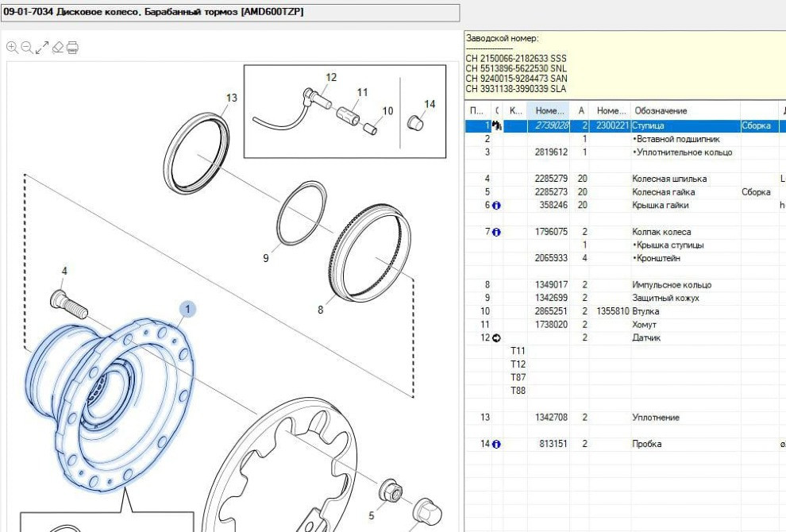This screenshot has width=786, height=532.
Task: Zoom in on the parts diagram
Action: pos(12,48)
